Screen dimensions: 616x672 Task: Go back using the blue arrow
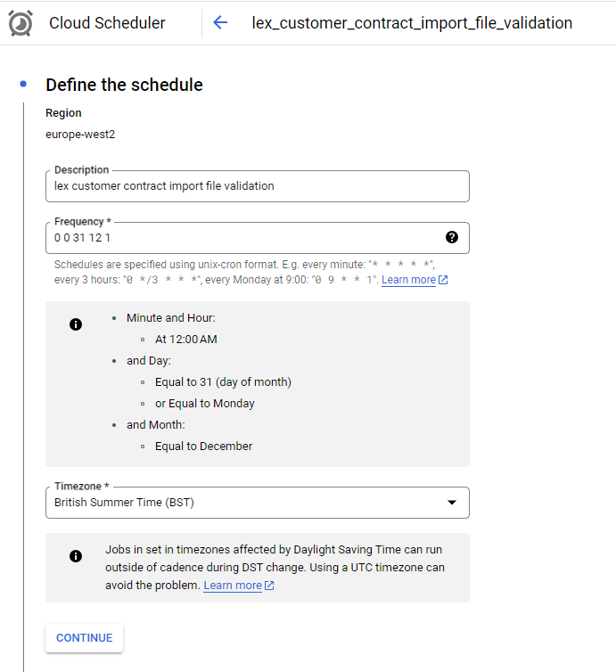[x=220, y=22]
